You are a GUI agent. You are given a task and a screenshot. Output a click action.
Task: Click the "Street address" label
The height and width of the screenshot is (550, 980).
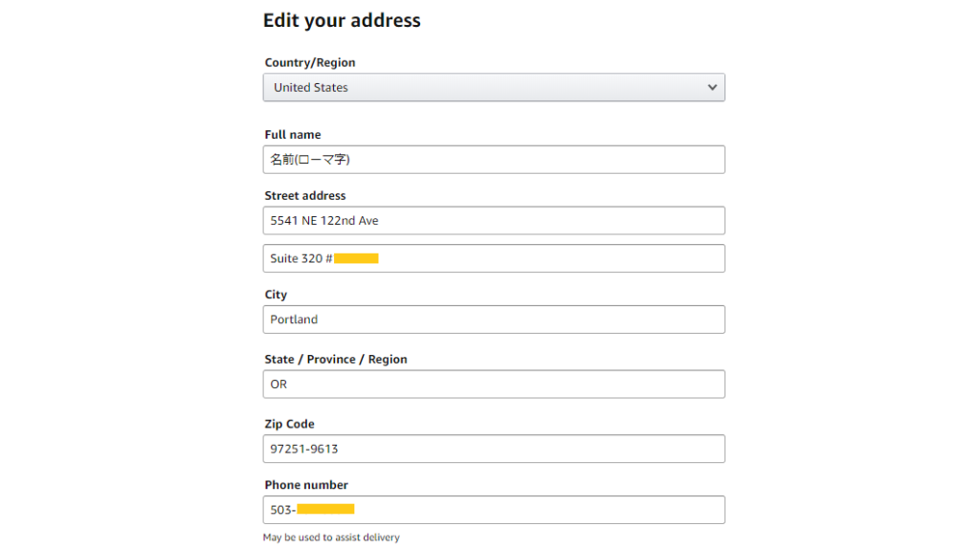tap(305, 196)
